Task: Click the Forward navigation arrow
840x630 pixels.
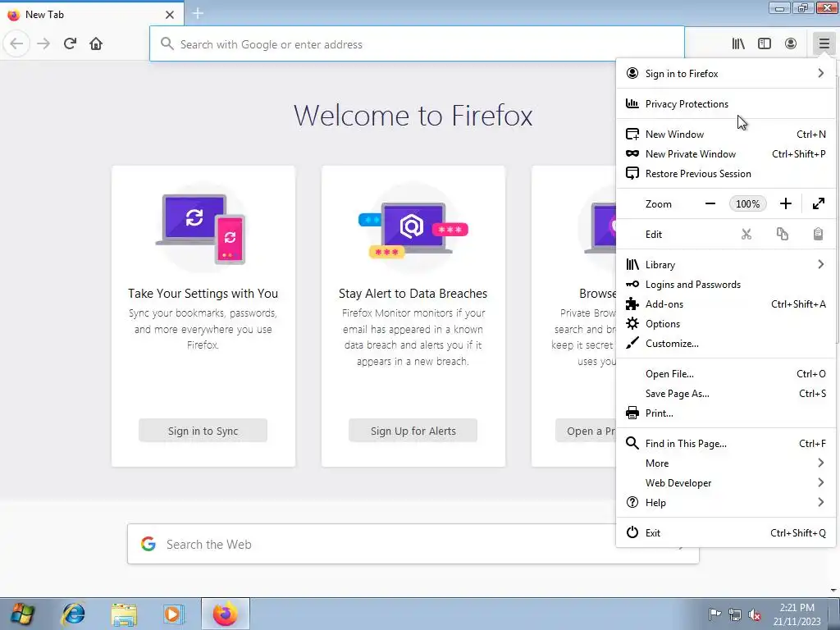Action: 43,43
